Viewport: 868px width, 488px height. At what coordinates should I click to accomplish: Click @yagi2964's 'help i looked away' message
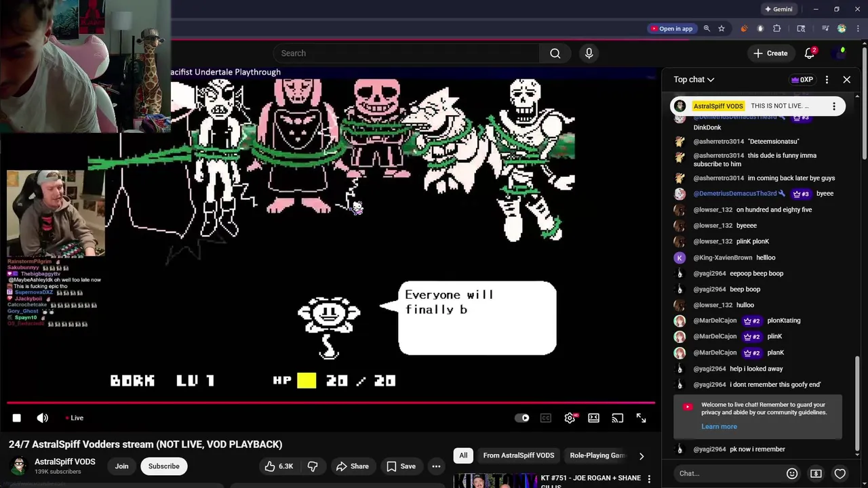756,369
